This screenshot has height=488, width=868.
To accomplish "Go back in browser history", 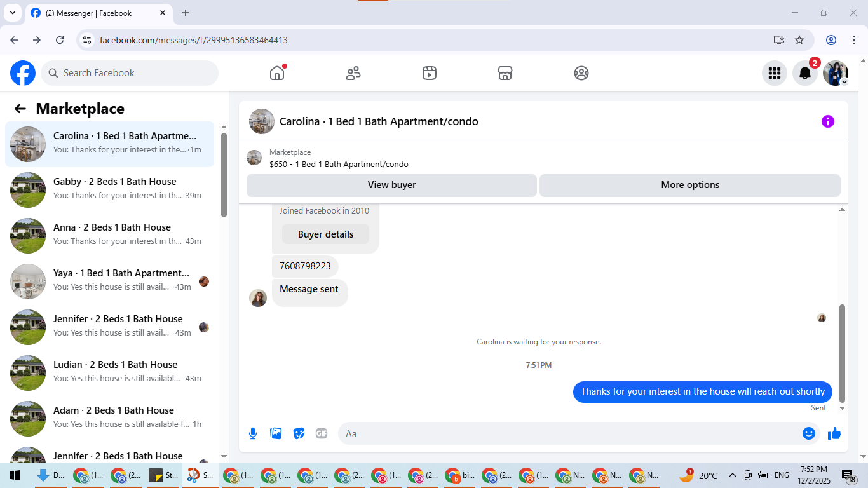I will pyautogui.click(x=14, y=40).
